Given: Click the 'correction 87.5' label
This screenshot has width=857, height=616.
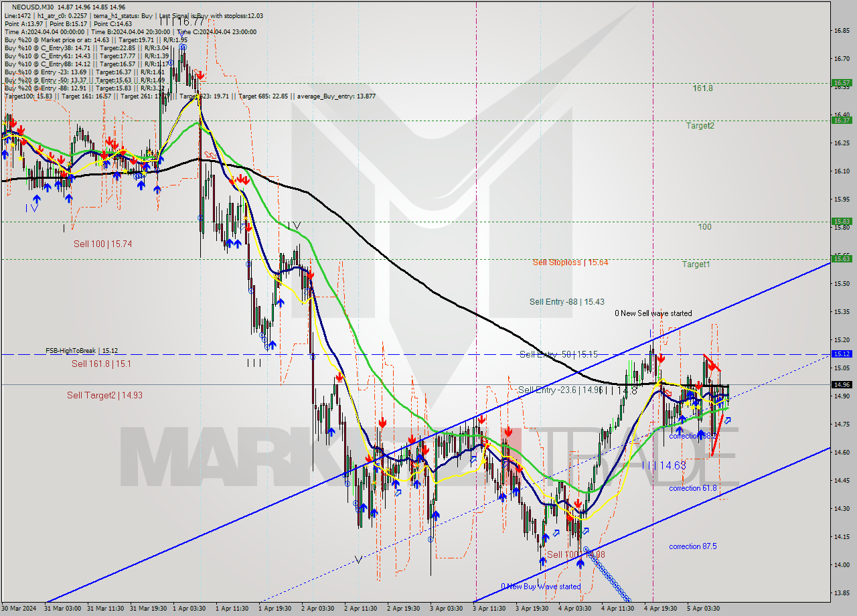Looking at the screenshot, I should tap(693, 546).
